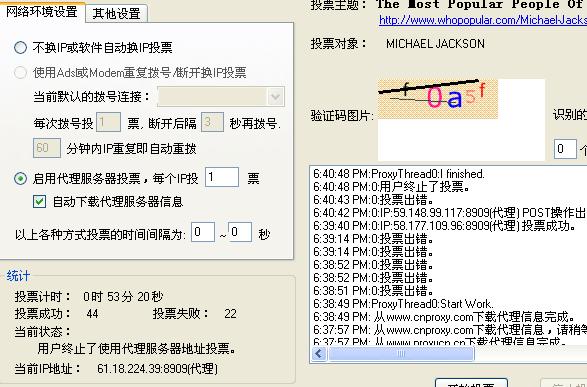
Task: Select 使用Adsl或Modem重复拨号 radio option
Action: tap(20, 72)
